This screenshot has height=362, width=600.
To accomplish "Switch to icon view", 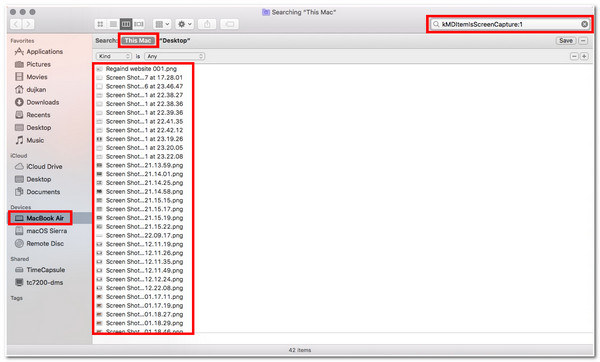I will point(100,24).
